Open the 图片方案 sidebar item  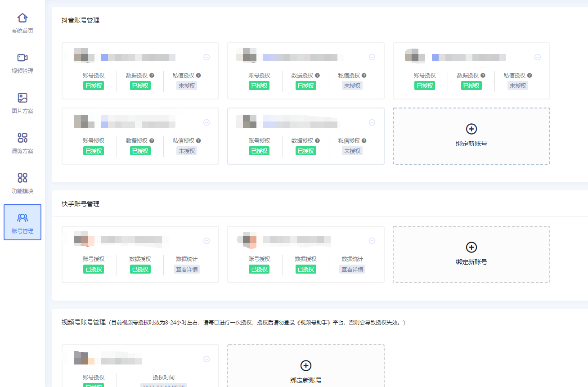[x=22, y=103]
